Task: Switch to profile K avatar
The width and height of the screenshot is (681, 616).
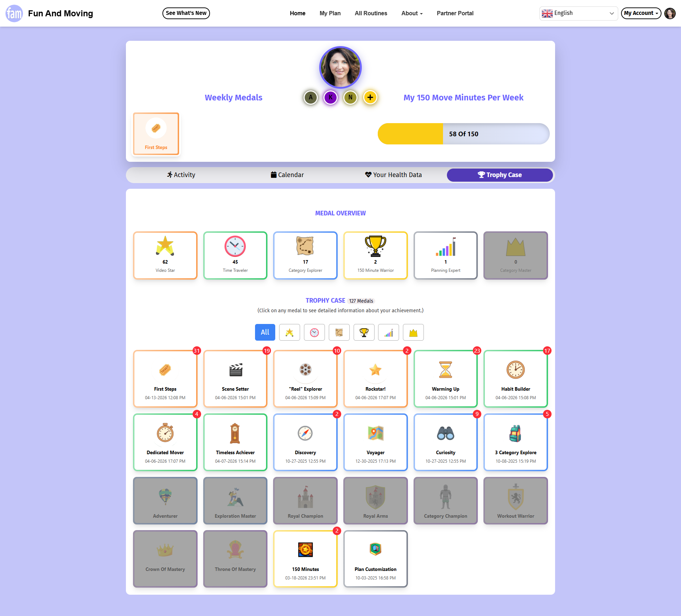Action: [330, 97]
